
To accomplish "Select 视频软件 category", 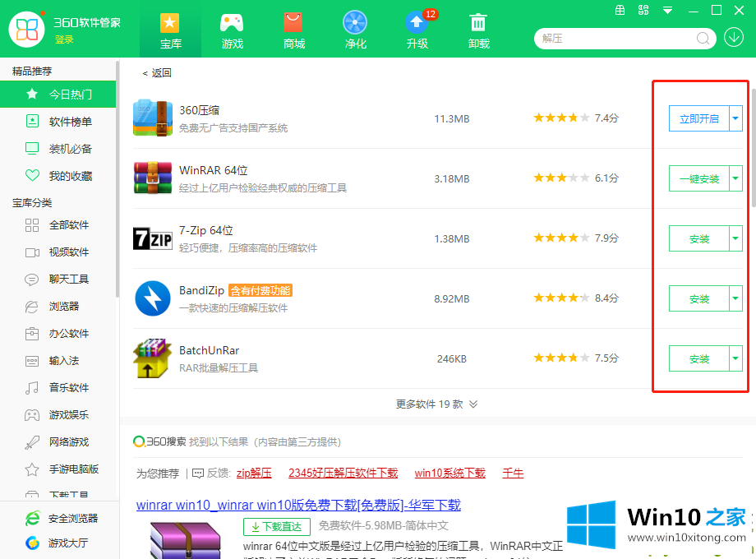I will (58, 252).
